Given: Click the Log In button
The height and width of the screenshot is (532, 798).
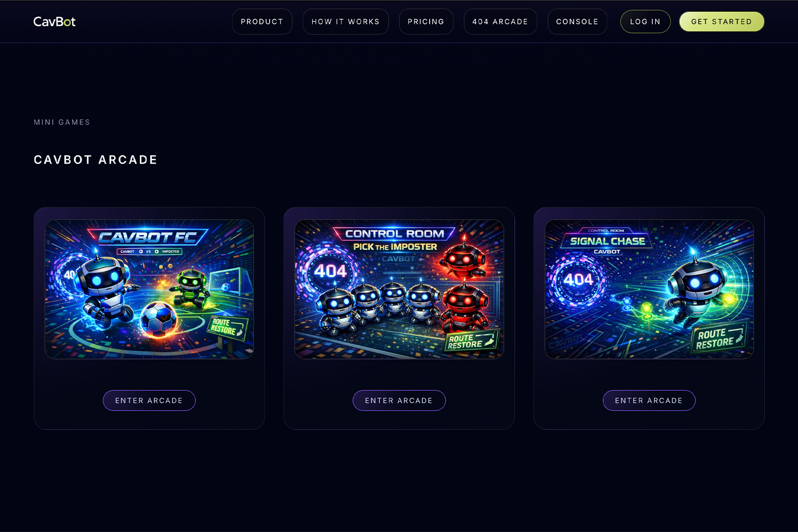Looking at the screenshot, I should coord(645,22).
